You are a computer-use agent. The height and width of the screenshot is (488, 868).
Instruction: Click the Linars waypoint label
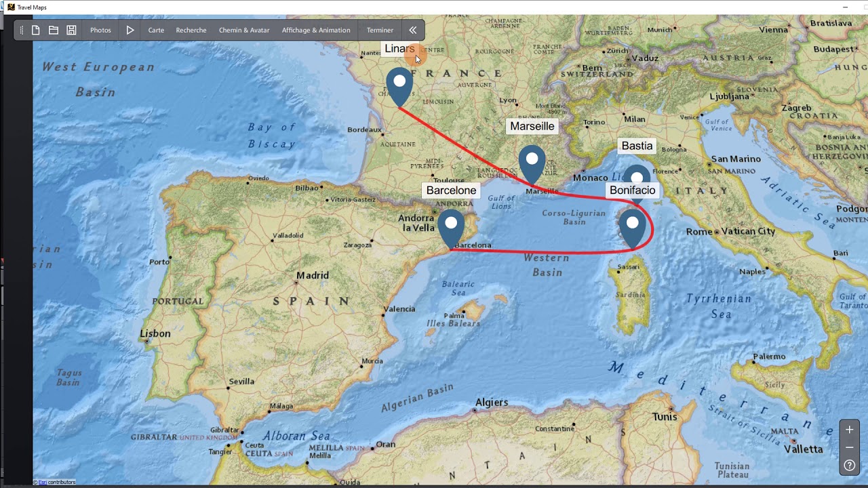(x=399, y=49)
